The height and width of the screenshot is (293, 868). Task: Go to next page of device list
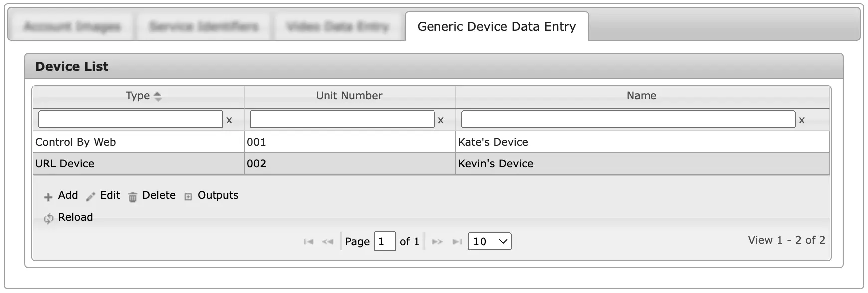point(437,242)
